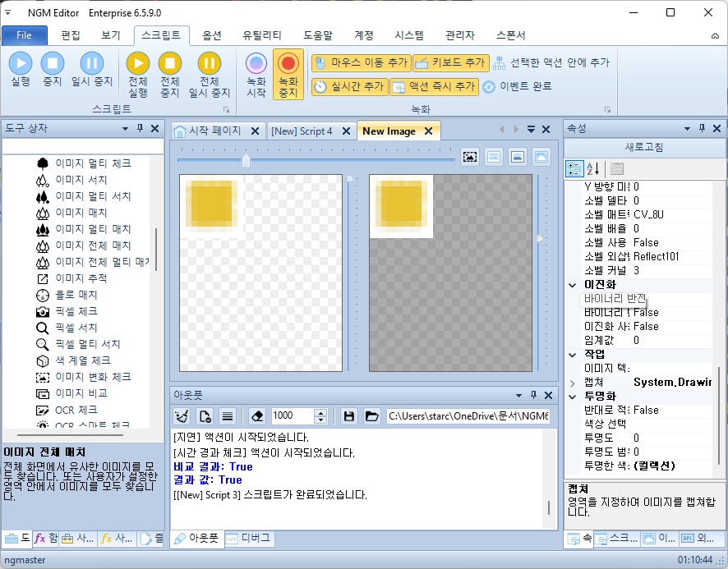Click capture region icon above image

470,157
